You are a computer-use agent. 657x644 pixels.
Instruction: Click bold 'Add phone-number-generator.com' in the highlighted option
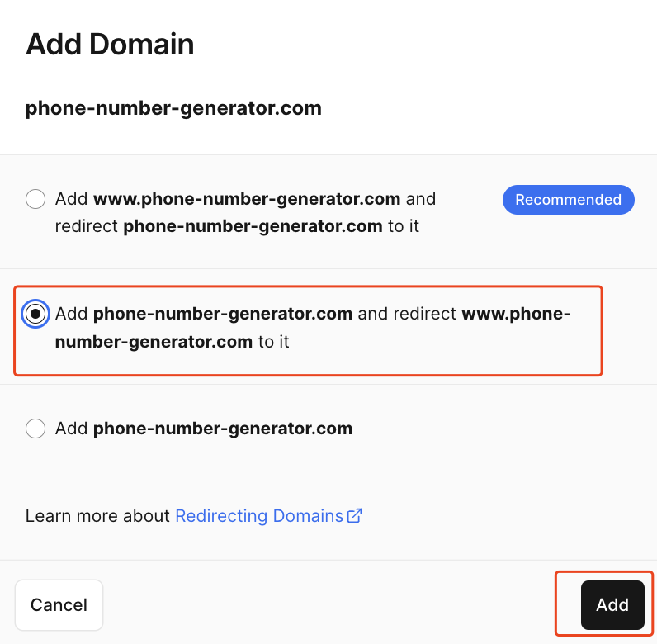click(x=204, y=314)
